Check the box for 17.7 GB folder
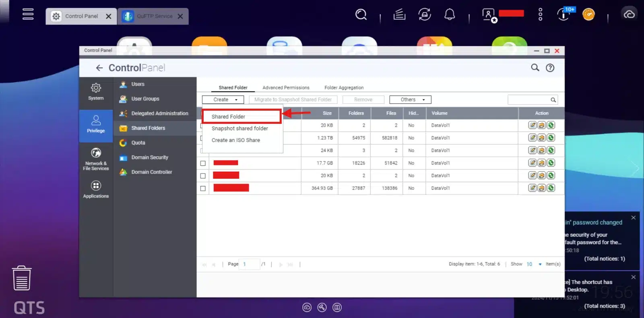The height and width of the screenshot is (318, 644). tap(203, 163)
